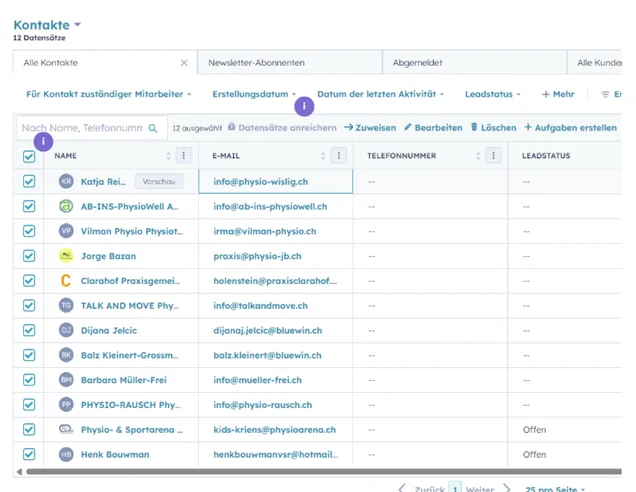Uncheck the Jorge Bazan row checkbox
Viewport: 636px width, 492px height.
tap(29, 256)
